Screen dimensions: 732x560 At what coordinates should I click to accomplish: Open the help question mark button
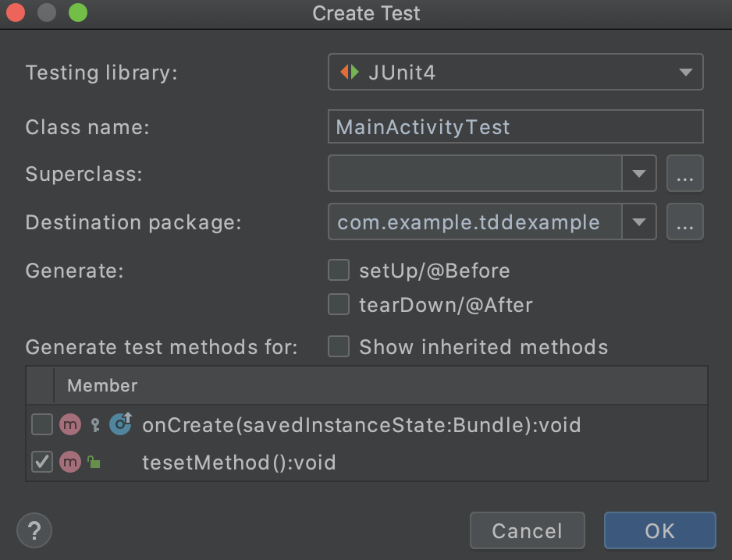pos(34,531)
